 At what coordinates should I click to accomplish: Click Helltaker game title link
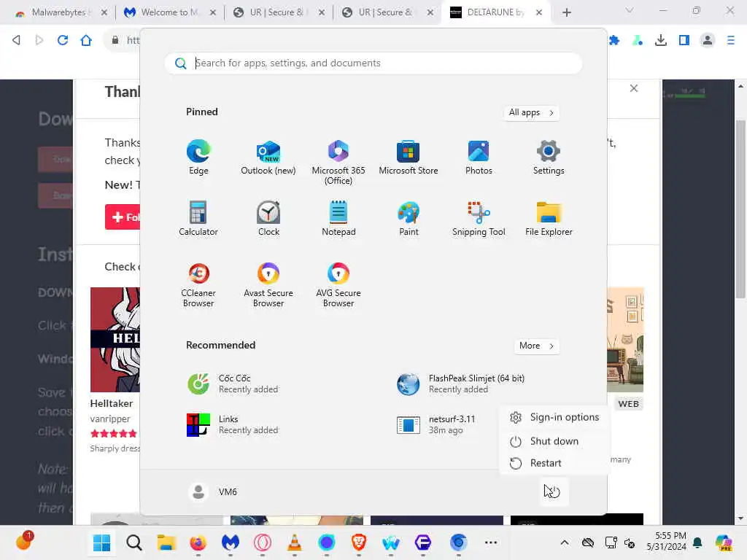pos(112,403)
